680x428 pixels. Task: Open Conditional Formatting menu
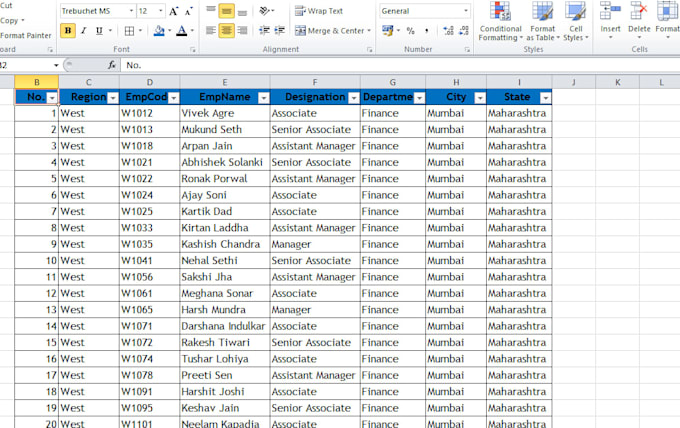pyautogui.click(x=500, y=22)
